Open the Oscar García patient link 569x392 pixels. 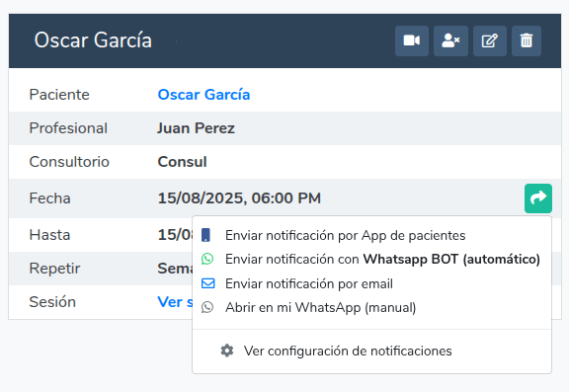(203, 95)
